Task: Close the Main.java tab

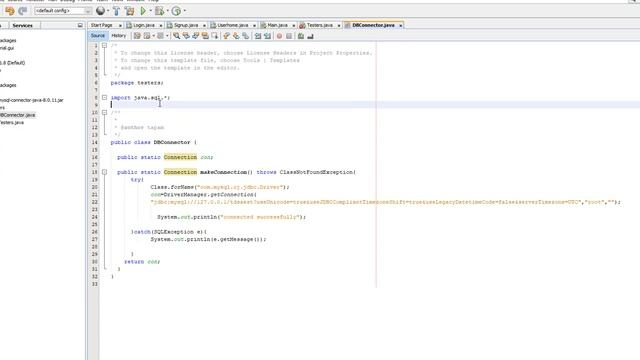Action: click(293, 25)
